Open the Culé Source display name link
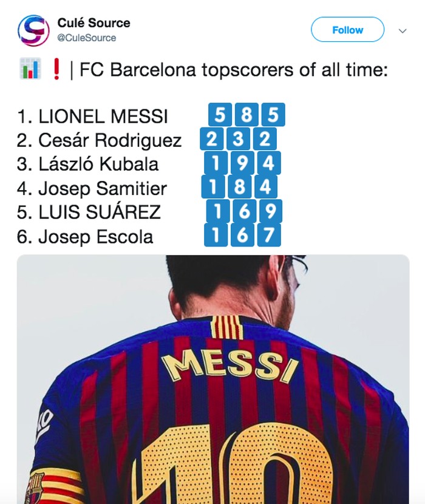425x504 pixels. point(93,23)
